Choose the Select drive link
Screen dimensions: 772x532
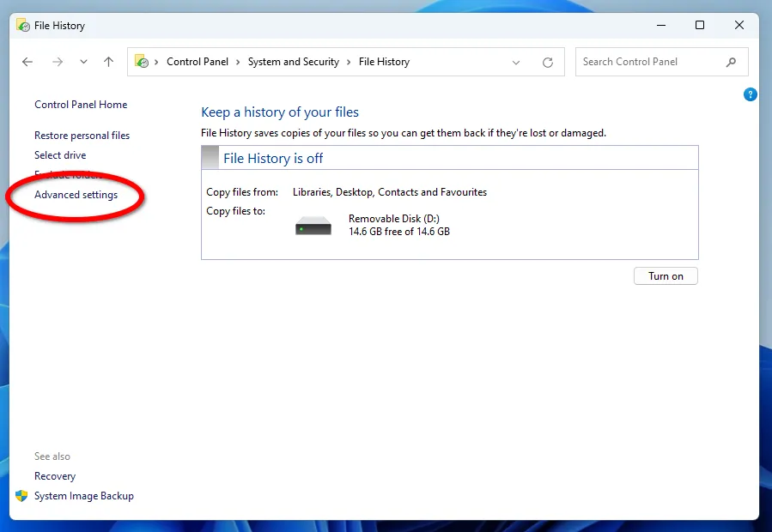pos(60,155)
